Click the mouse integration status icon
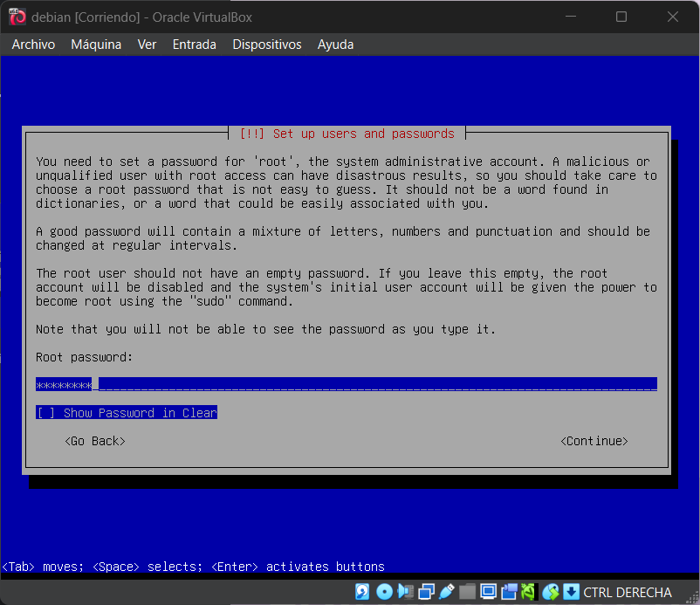Screen dimensions: 700x605 pos(550,592)
